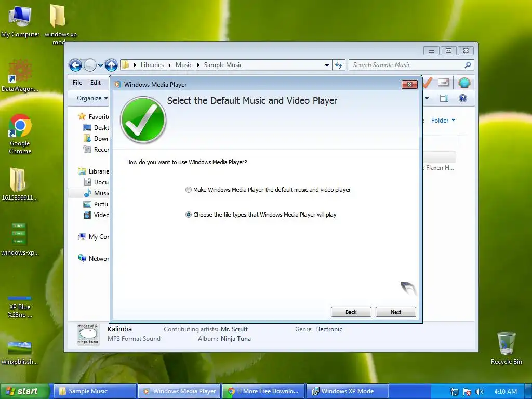
Task: Select the Recycle Bin icon
Action: (x=506, y=348)
